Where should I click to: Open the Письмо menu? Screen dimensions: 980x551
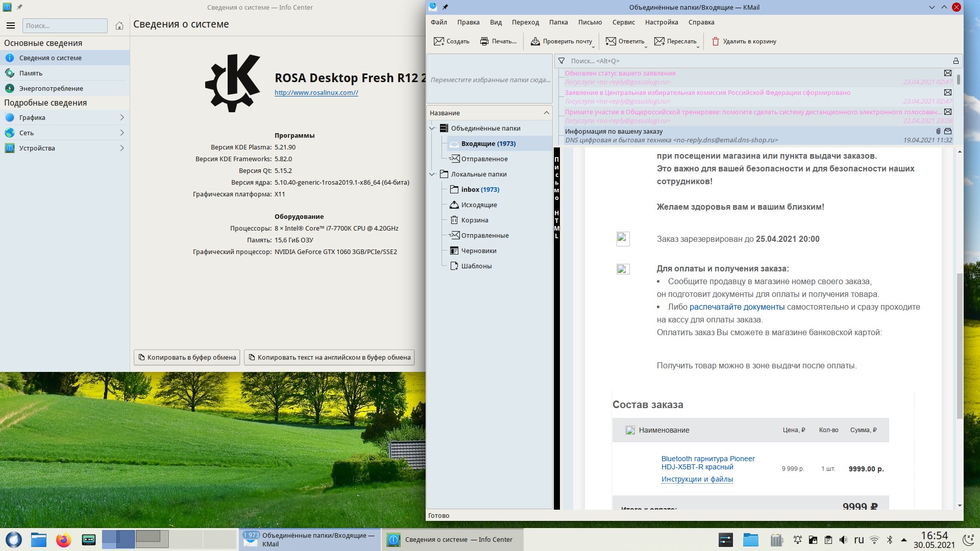click(x=590, y=22)
